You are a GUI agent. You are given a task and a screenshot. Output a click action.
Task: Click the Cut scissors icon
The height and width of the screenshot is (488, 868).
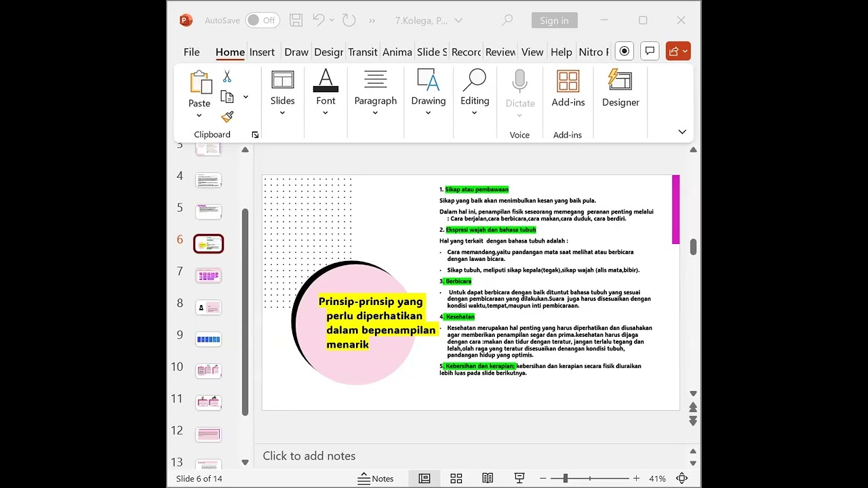(x=227, y=77)
